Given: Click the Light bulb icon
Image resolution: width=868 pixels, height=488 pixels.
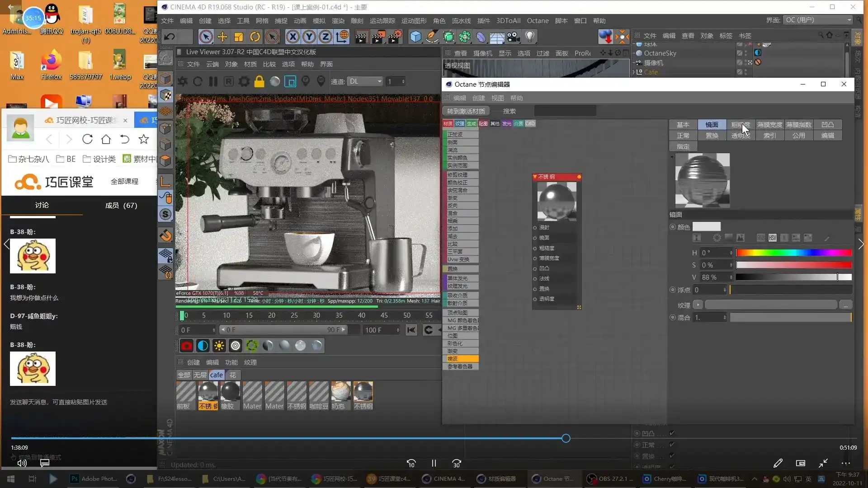Looking at the screenshot, I should tap(530, 37).
